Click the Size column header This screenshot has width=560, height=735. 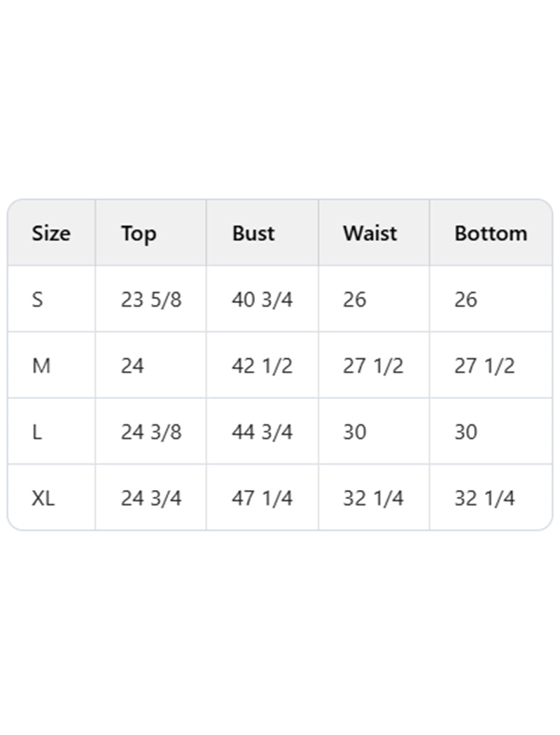[x=51, y=233]
